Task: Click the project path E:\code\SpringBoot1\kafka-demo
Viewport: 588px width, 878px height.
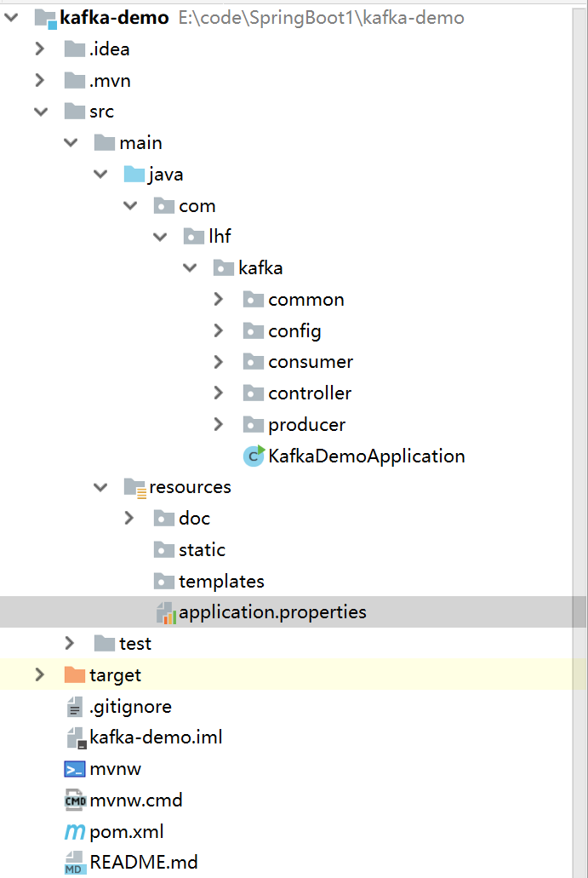Action: pyautogui.click(x=321, y=17)
